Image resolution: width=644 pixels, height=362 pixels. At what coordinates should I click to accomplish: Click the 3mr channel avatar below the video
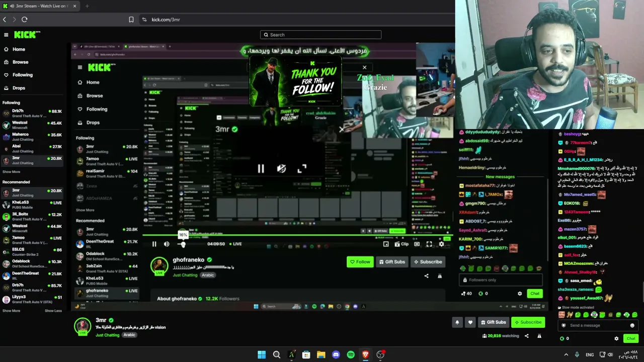83,326
